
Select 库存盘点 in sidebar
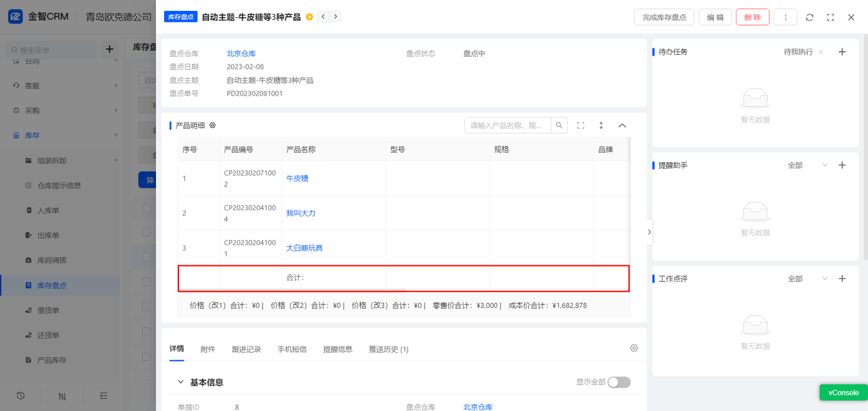tap(59, 286)
